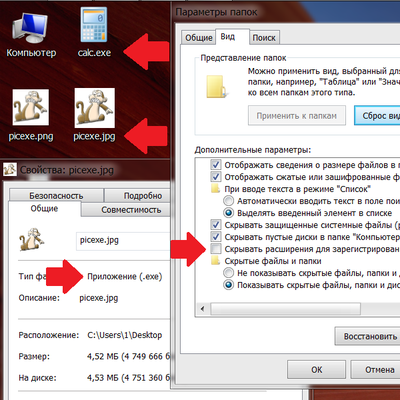Viewport: 400px width, 400px height.
Task: Open the Безопасность tab
Action: click(56, 195)
